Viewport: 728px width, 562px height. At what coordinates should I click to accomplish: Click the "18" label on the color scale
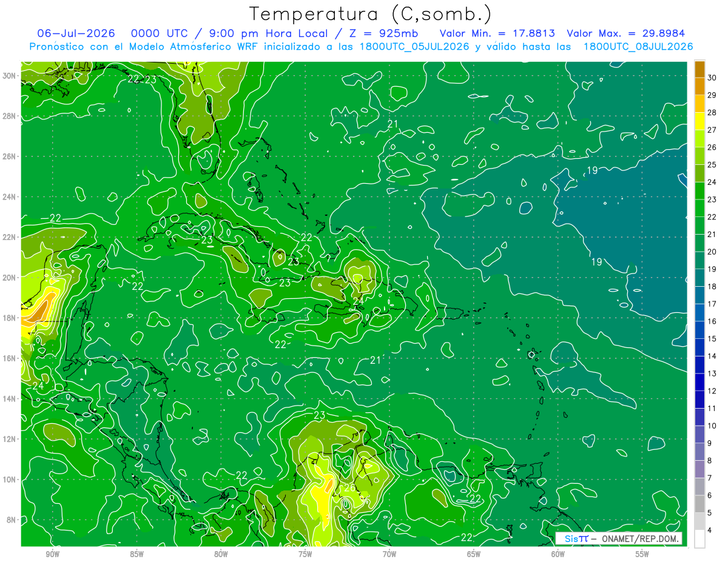[712, 287]
